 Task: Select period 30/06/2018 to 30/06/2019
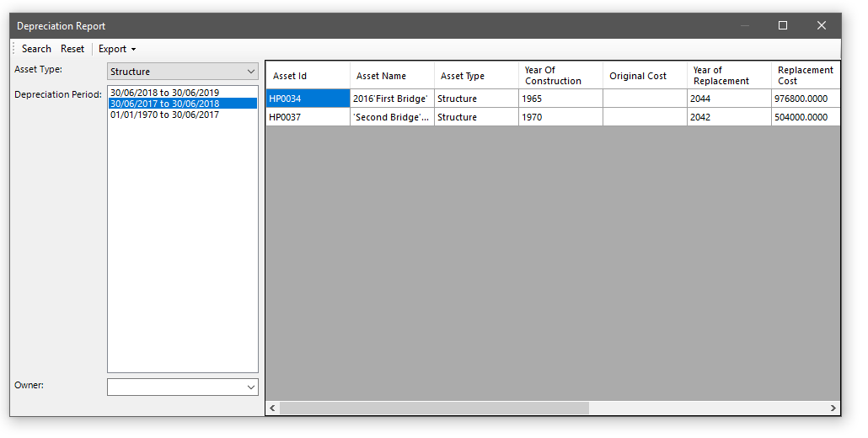click(164, 93)
